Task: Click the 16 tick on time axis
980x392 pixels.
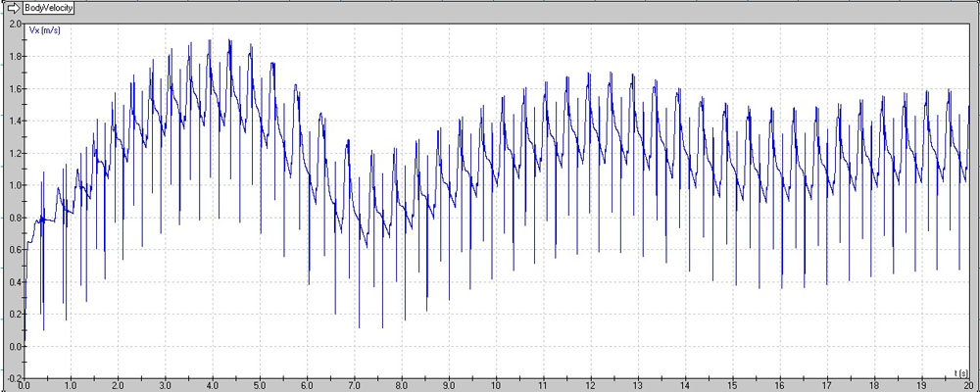Action: (779, 386)
